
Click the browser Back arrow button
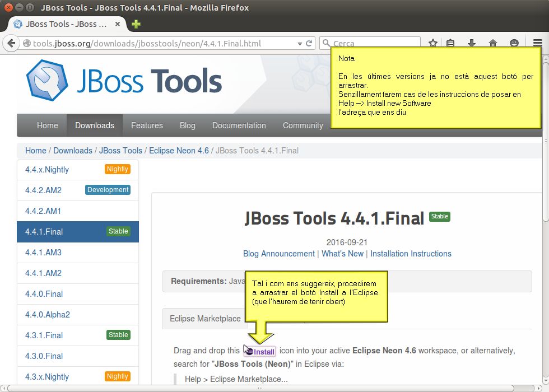(x=11, y=44)
